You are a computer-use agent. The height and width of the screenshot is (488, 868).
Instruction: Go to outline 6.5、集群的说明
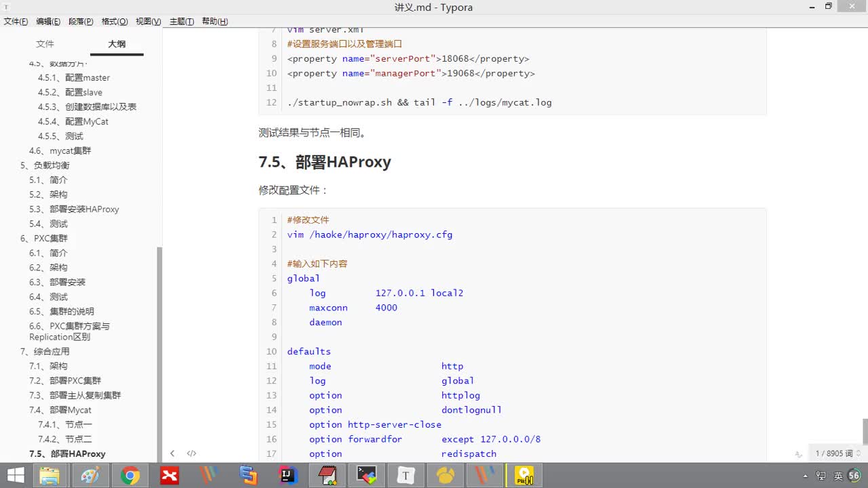[62, 312]
